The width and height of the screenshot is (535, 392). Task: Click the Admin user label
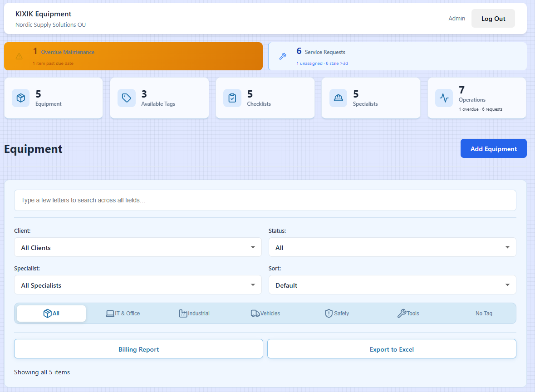pyautogui.click(x=456, y=19)
